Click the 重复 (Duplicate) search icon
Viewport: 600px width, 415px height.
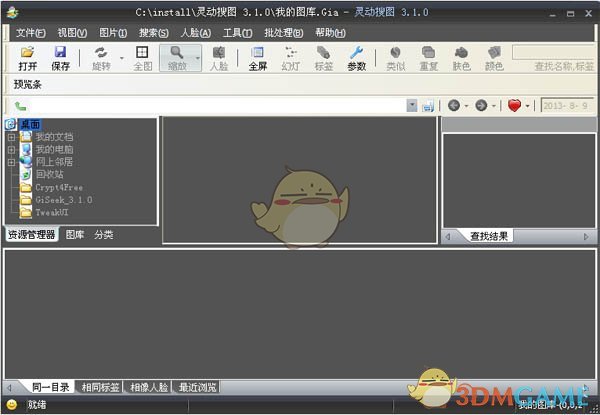(x=429, y=58)
